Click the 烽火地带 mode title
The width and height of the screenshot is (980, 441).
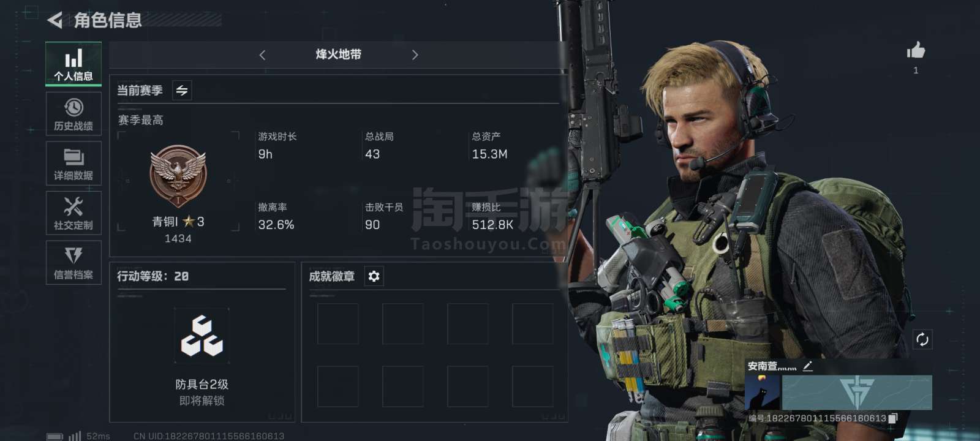(338, 55)
